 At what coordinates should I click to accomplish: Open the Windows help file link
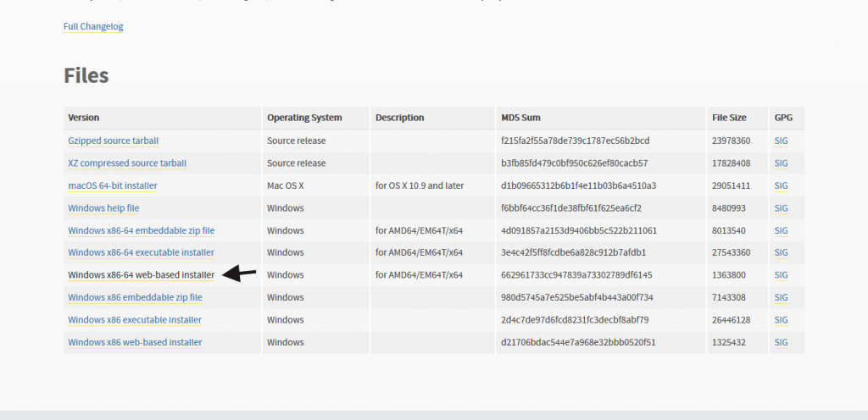103,208
